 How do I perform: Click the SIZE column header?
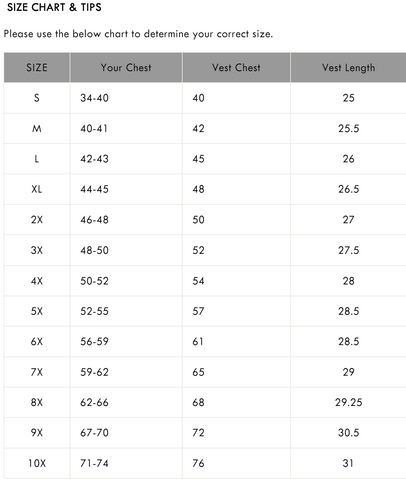[37, 67]
